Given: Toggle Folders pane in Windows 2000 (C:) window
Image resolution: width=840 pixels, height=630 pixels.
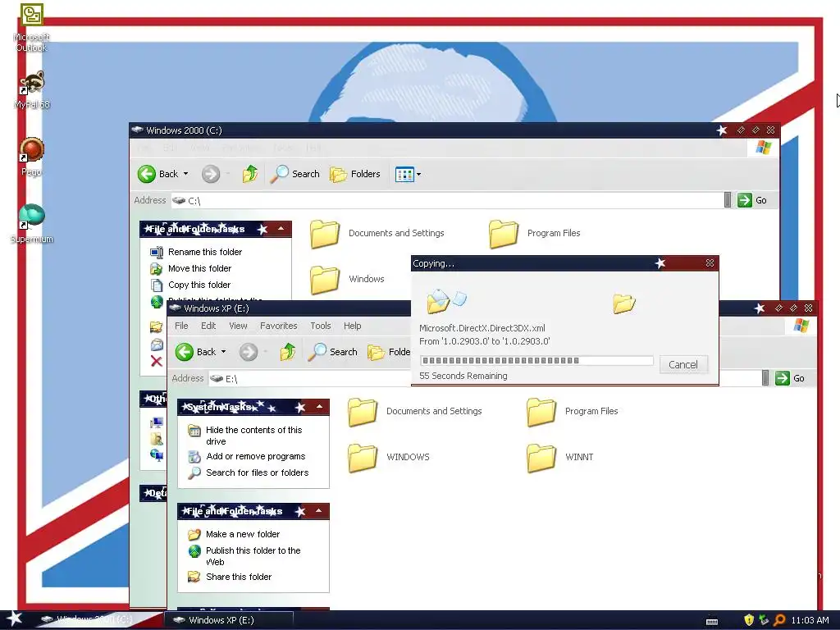Looking at the screenshot, I should [x=355, y=174].
